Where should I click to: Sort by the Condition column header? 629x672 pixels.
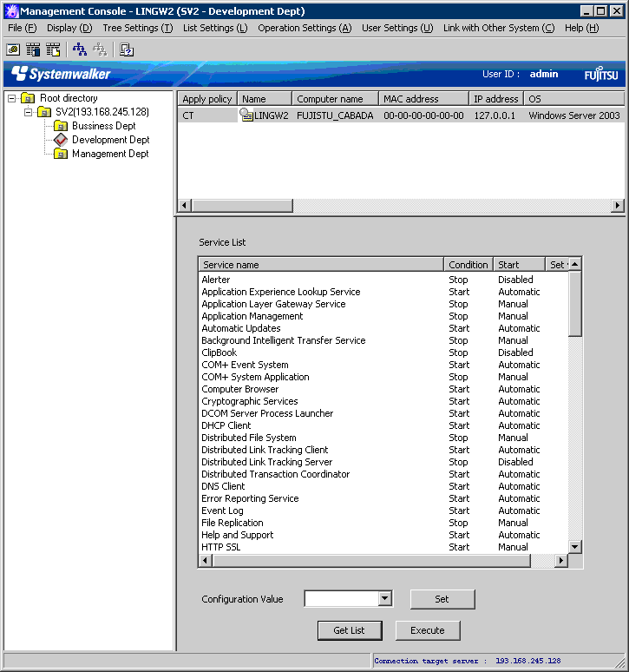point(468,265)
